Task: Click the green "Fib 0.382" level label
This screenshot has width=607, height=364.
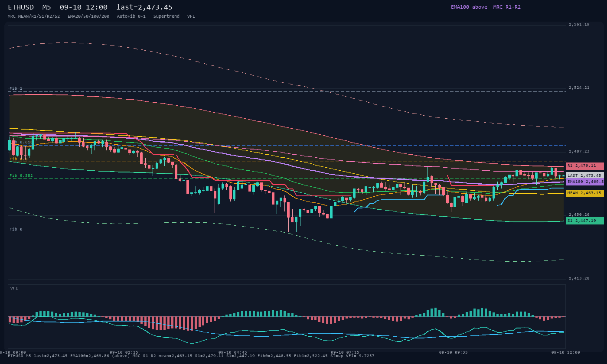Action: pos(21,175)
